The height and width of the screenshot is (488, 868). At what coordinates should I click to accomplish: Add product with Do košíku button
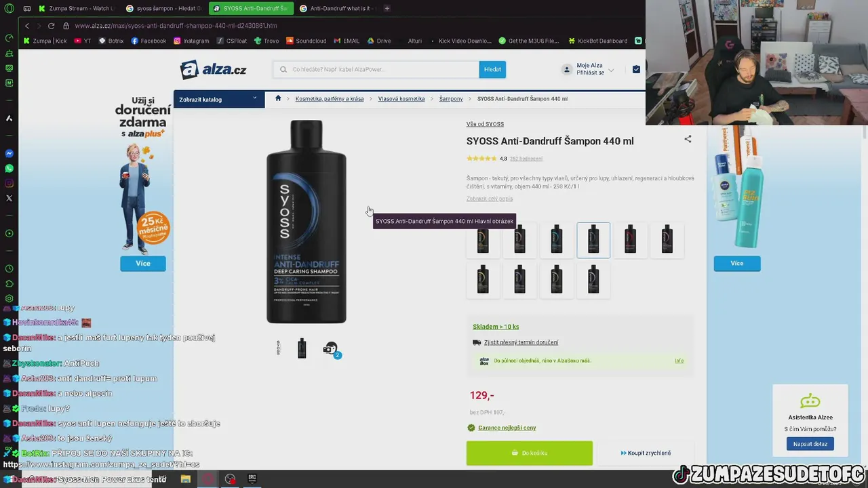pos(529,453)
